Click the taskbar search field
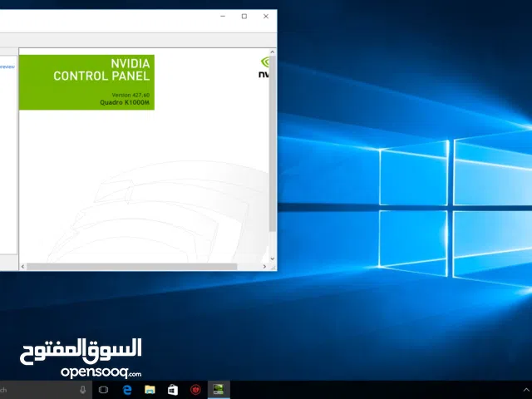The height and width of the screenshot is (399, 532). tap(46, 390)
